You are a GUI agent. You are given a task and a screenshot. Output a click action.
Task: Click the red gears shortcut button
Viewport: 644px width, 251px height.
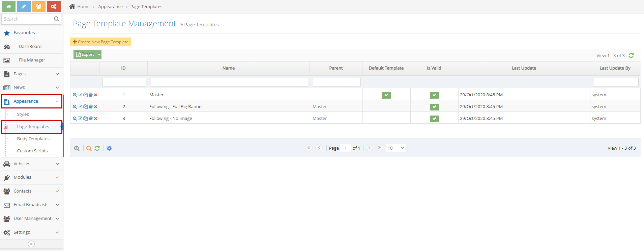tap(54, 6)
